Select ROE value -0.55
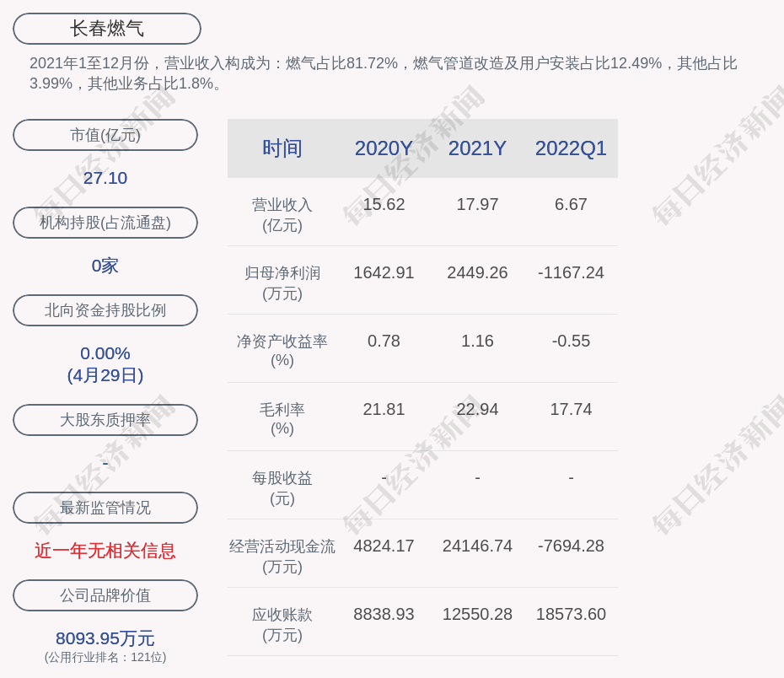The height and width of the screenshot is (678, 784). point(571,341)
